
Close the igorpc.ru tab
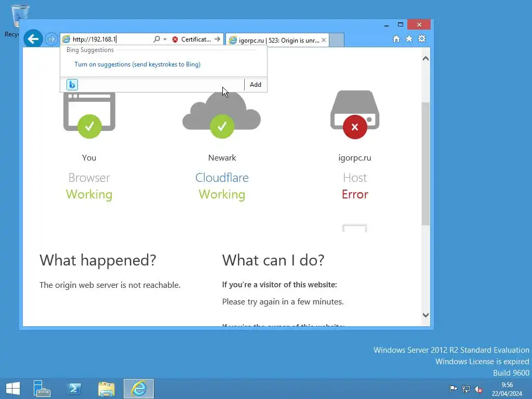tap(324, 40)
